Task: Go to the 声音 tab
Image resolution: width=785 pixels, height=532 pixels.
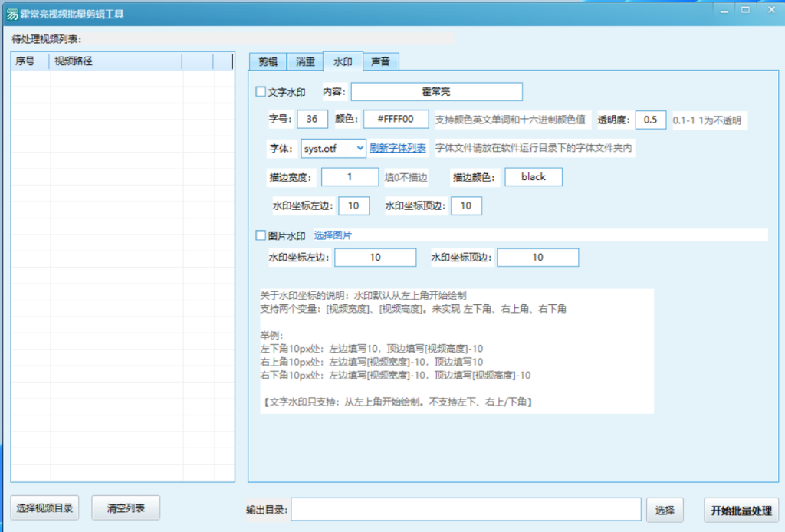Action: pos(380,61)
